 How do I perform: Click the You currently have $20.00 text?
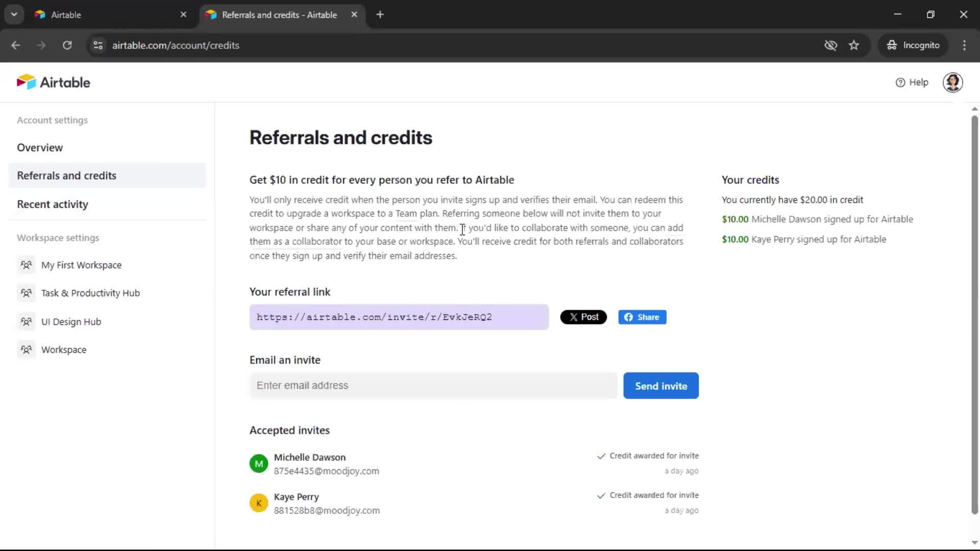[x=792, y=200]
